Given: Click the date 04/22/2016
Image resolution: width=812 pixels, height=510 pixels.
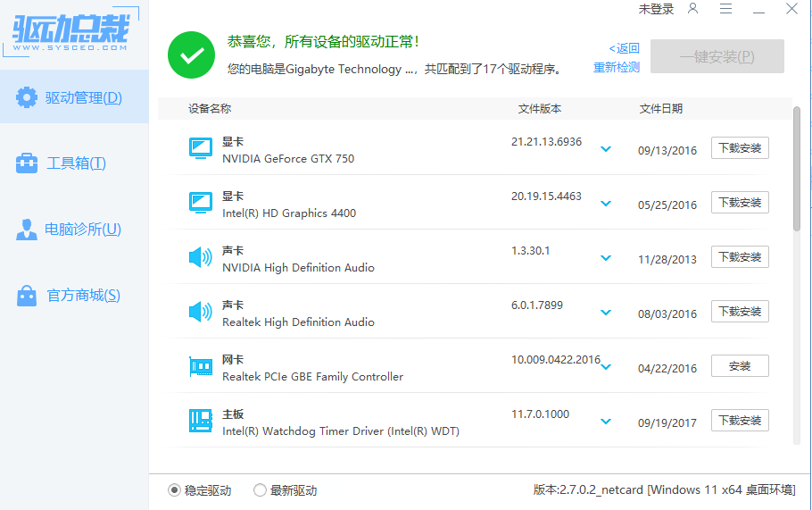Looking at the screenshot, I should pos(667,368).
